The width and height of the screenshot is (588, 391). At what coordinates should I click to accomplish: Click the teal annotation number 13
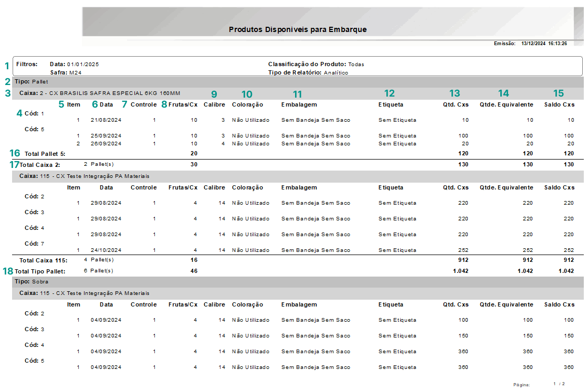tap(455, 93)
